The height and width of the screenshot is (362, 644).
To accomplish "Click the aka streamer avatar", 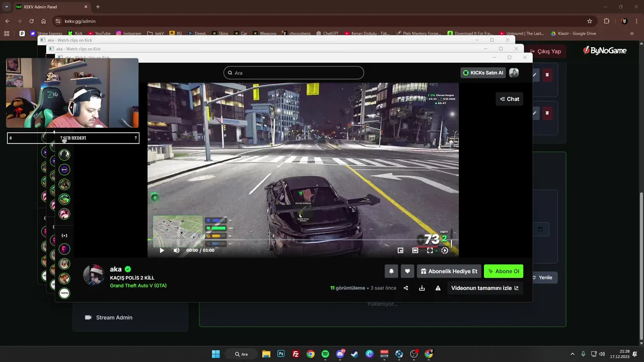I will click(94, 275).
